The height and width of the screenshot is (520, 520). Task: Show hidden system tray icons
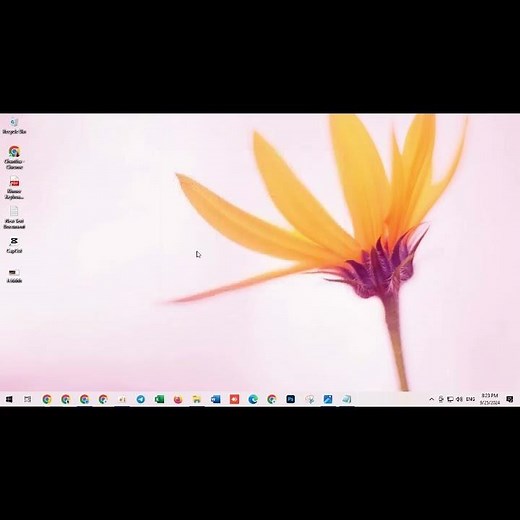431,399
